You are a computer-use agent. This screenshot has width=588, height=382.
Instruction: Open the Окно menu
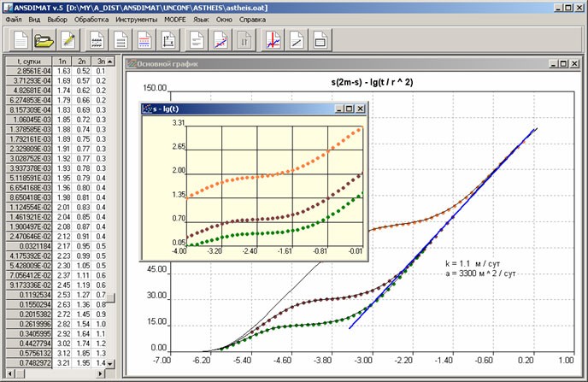pyautogui.click(x=224, y=20)
